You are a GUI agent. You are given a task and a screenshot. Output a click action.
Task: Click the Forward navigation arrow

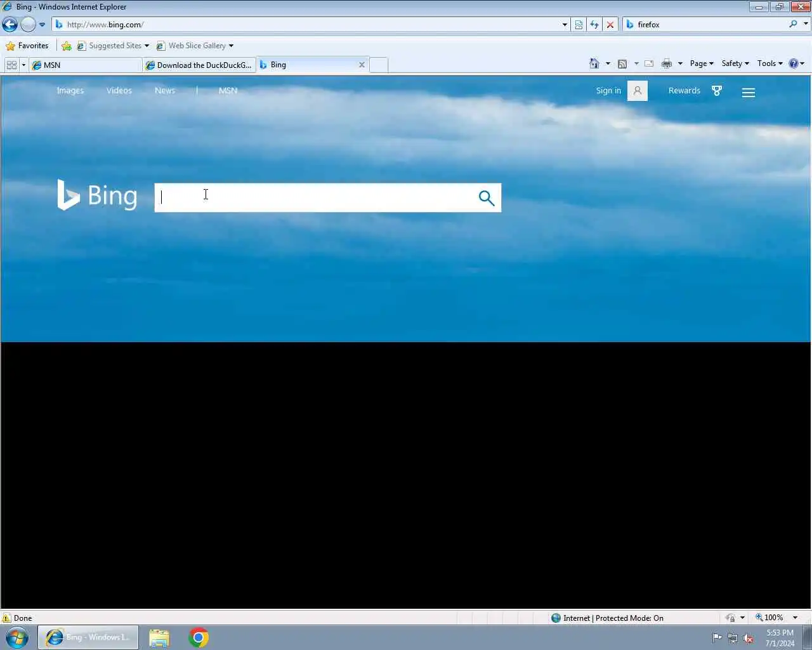tap(28, 25)
